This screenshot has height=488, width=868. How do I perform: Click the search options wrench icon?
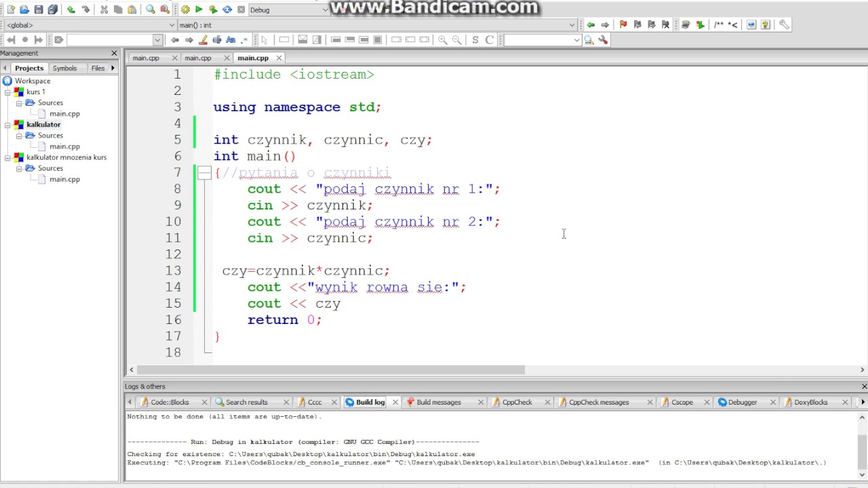tap(603, 40)
